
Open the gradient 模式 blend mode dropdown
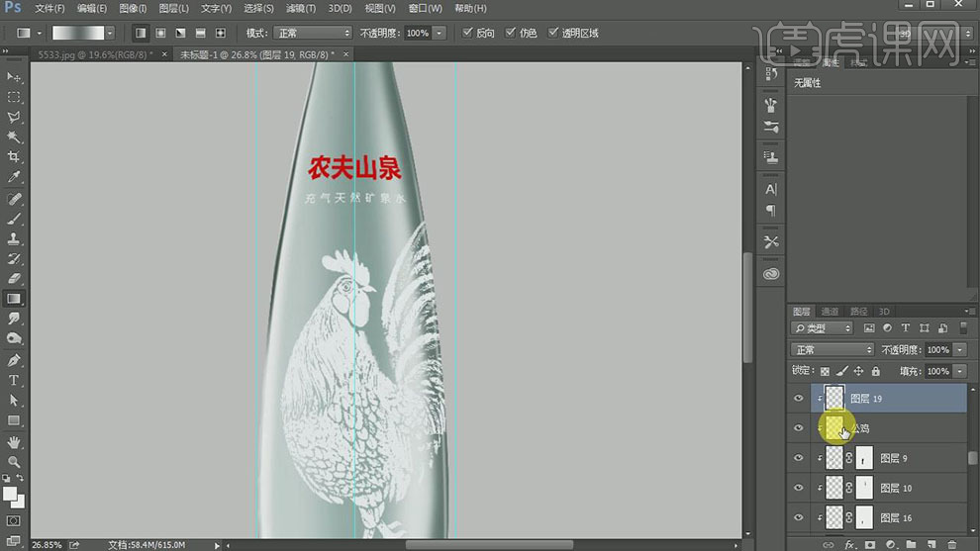point(313,33)
